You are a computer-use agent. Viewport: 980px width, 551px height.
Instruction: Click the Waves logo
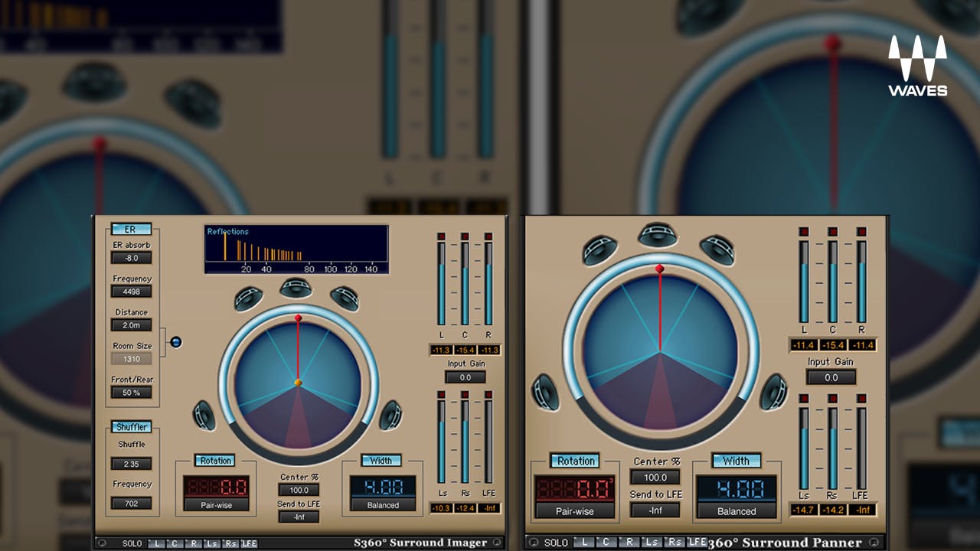tap(917, 66)
